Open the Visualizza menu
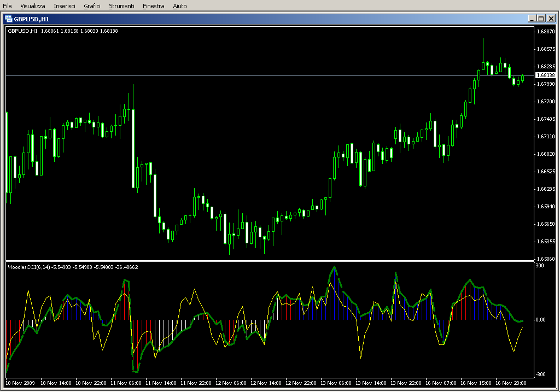Screen dimensions: 560x392 tap(32, 6)
